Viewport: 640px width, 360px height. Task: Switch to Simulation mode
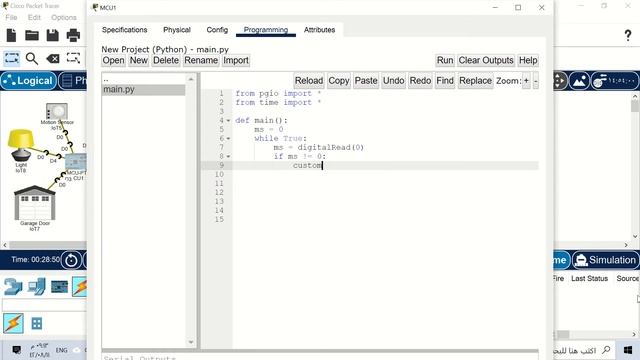point(605,260)
